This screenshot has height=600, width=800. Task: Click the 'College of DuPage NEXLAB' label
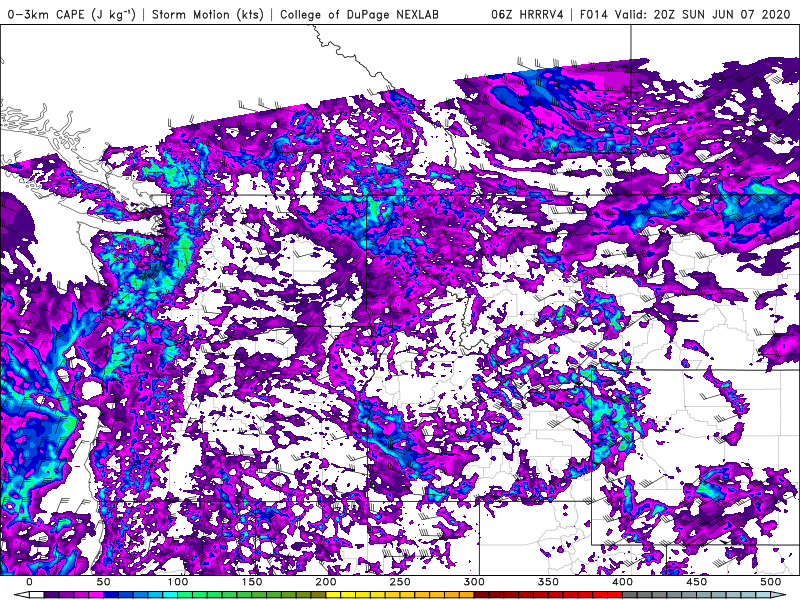[359, 14]
